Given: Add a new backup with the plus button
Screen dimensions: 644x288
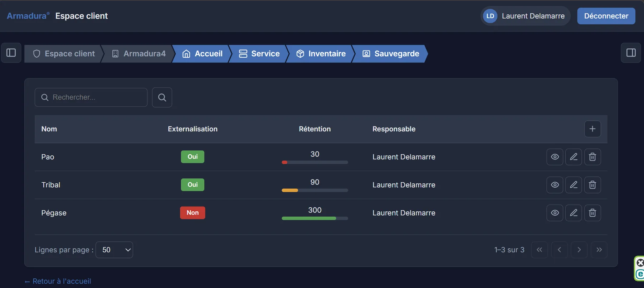Looking at the screenshot, I should click(x=592, y=129).
